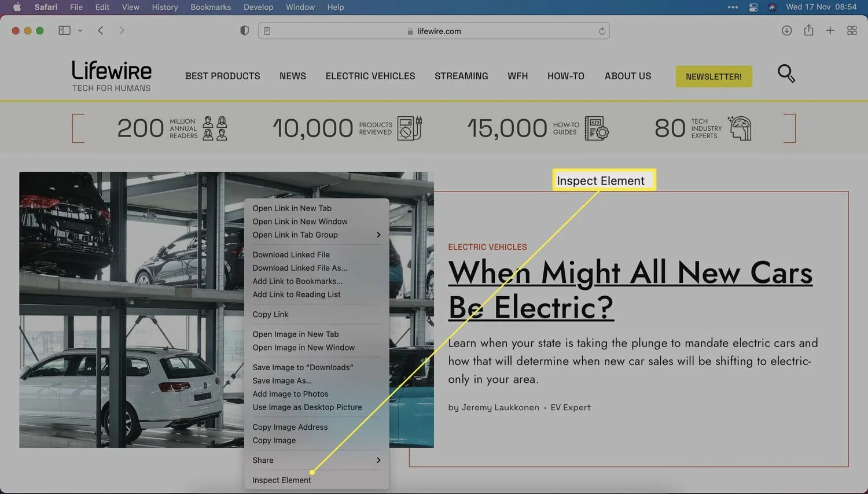Click the hidden menu bar items ellipsis

click(x=733, y=8)
